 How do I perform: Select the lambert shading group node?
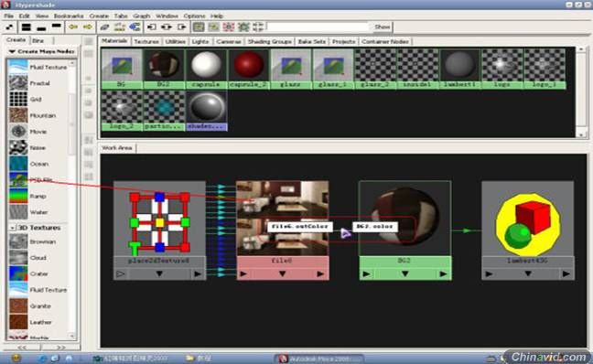click(528, 224)
